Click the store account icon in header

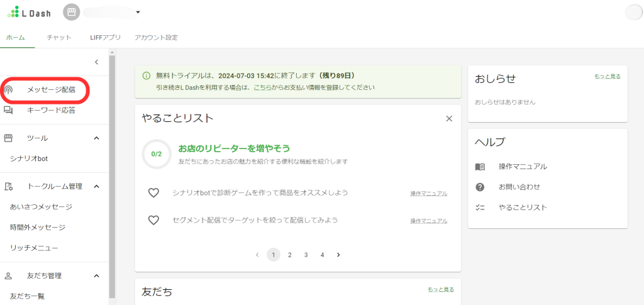click(72, 12)
